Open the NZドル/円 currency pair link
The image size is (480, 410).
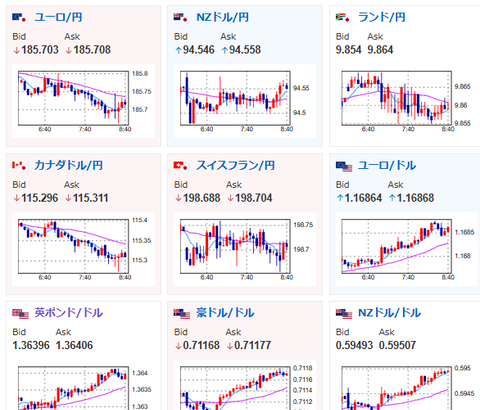[x=223, y=17]
